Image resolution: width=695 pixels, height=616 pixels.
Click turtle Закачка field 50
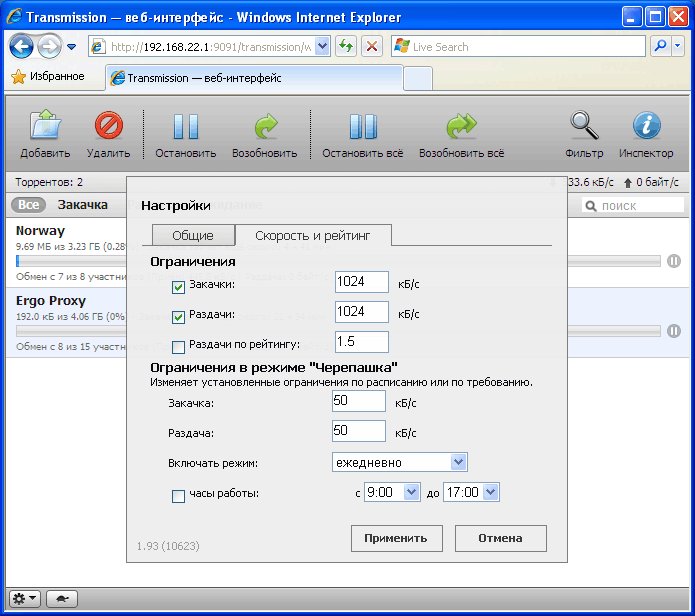(x=359, y=401)
